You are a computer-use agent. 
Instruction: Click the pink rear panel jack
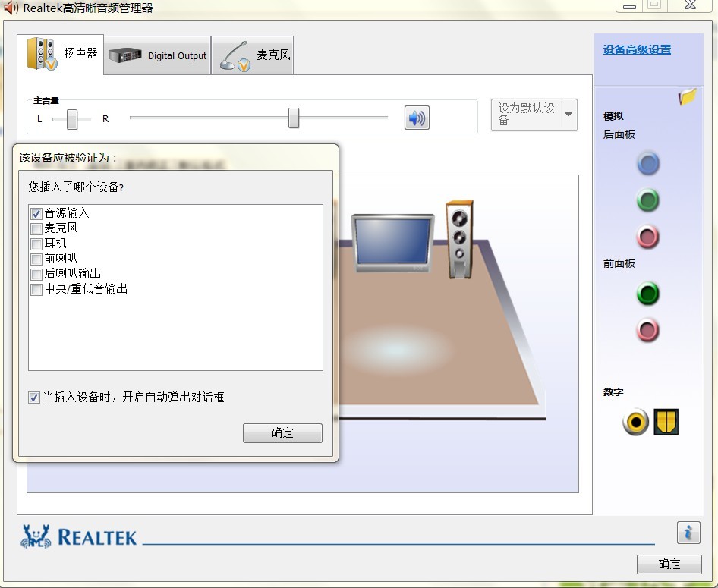[x=648, y=237]
